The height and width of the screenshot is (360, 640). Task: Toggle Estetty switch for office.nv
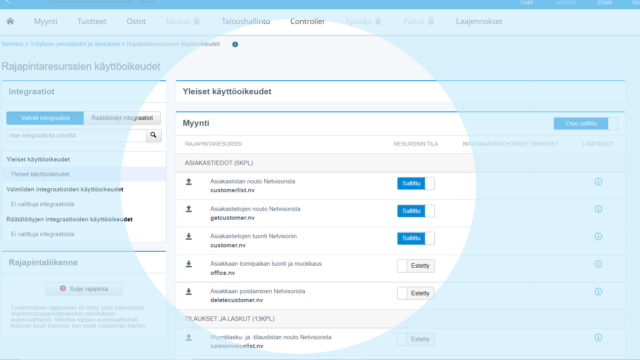tap(416, 266)
